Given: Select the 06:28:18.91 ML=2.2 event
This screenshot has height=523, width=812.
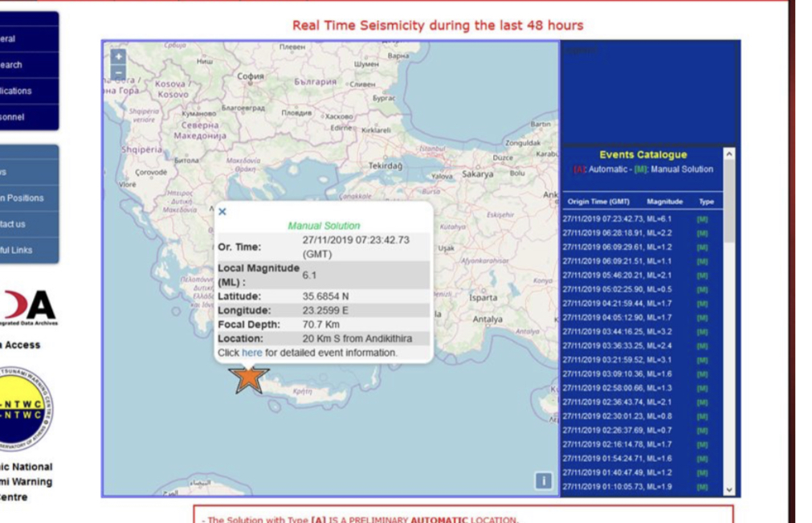Looking at the screenshot, I should pos(636,233).
